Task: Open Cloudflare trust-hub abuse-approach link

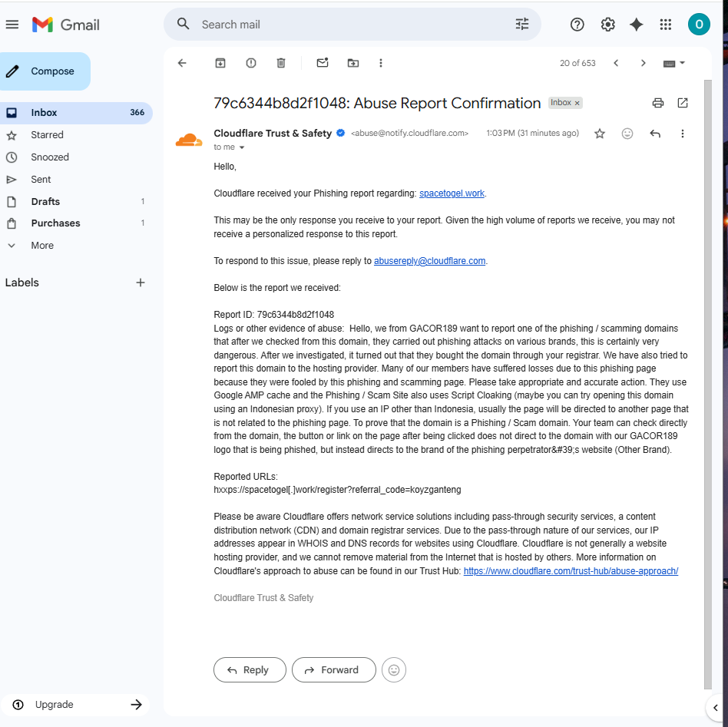Action: 571,571
